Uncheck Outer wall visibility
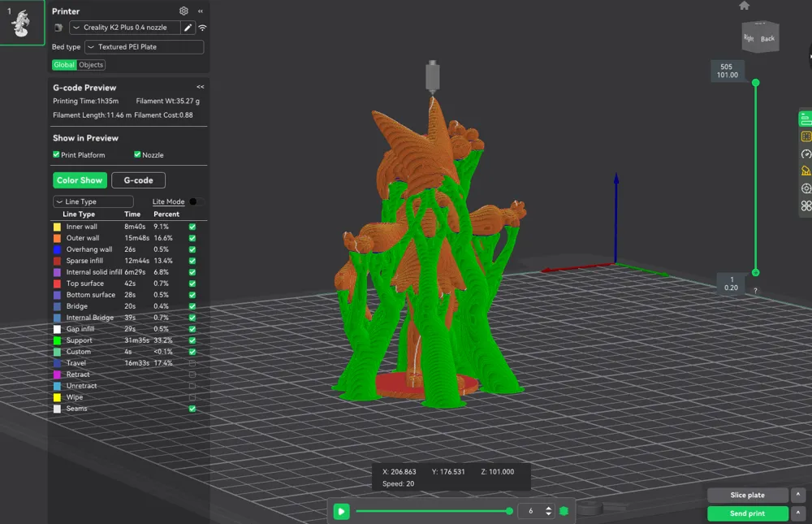This screenshot has height=524, width=812. (x=192, y=238)
